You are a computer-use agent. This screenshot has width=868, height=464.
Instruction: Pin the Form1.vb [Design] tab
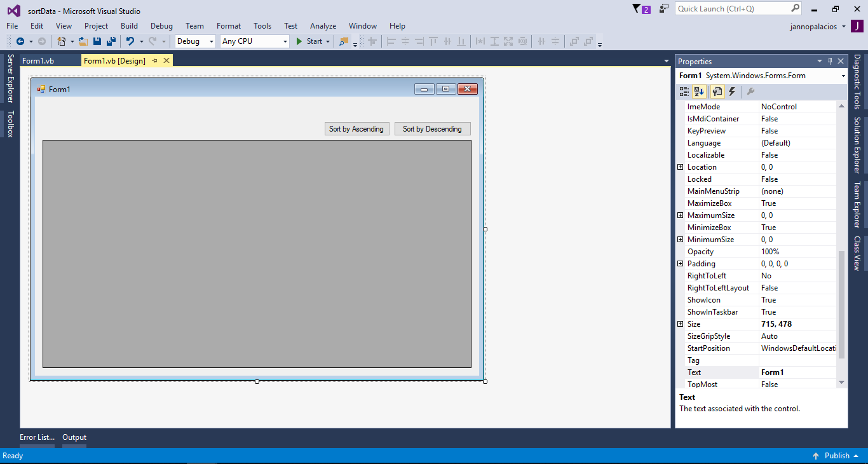pos(154,61)
